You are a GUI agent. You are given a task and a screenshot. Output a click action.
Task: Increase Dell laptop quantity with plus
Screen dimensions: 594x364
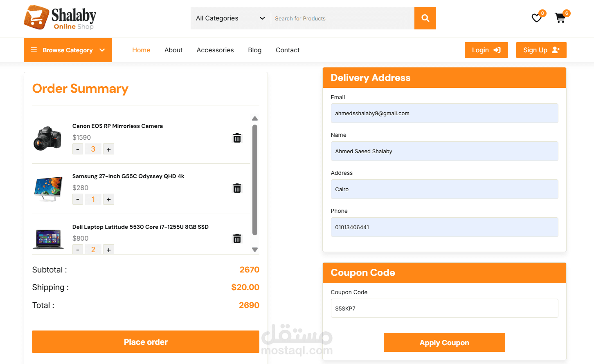[x=108, y=249]
